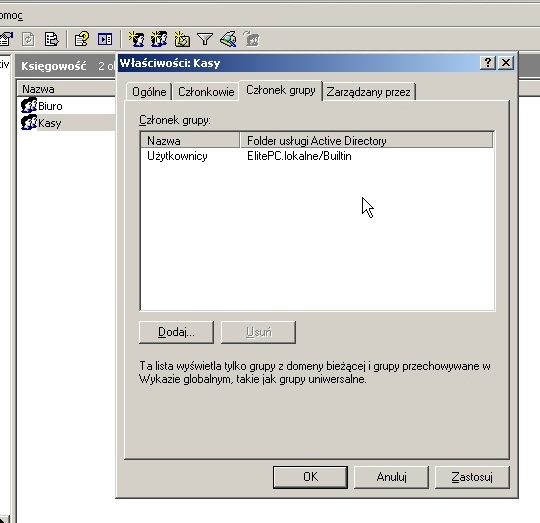Switch to the Ogólne tab

[x=149, y=92]
